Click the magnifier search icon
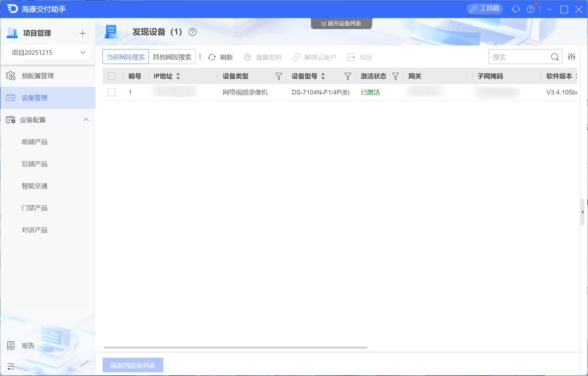This screenshot has height=376, width=588. 555,57
